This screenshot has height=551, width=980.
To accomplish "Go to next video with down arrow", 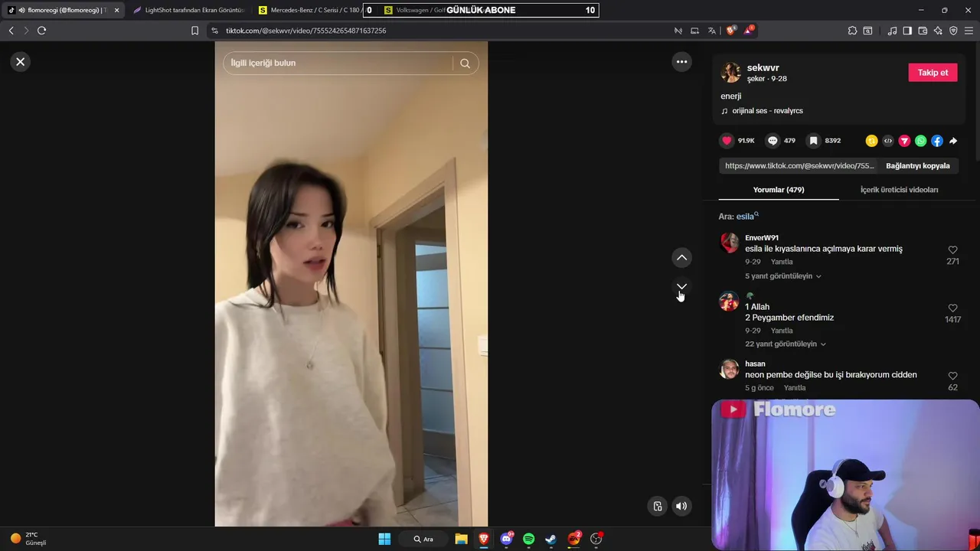I will [x=681, y=286].
